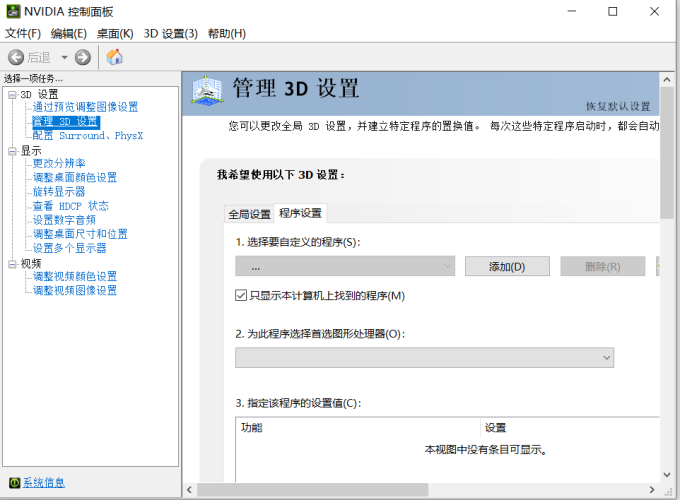Select 查看 HDCP 状态 in the tree
680x500 pixels.
pos(71,206)
